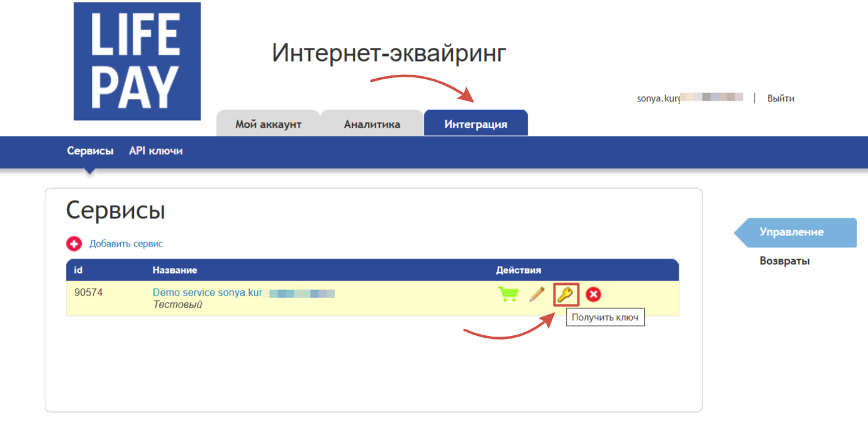This screenshot has width=868, height=424.
Task: Open the Demo service sonya.kur link
Action: (x=208, y=293)
